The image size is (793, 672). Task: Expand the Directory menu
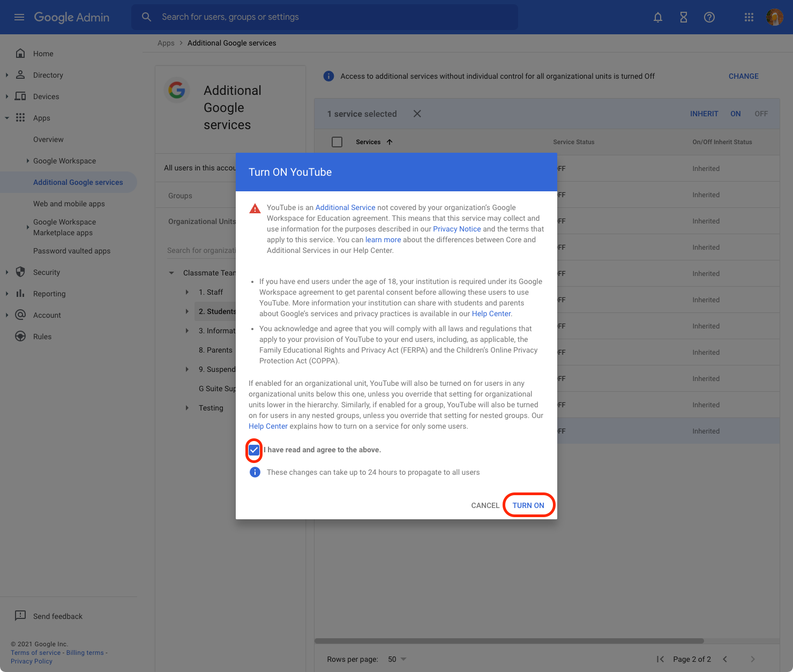click(7, 75)
